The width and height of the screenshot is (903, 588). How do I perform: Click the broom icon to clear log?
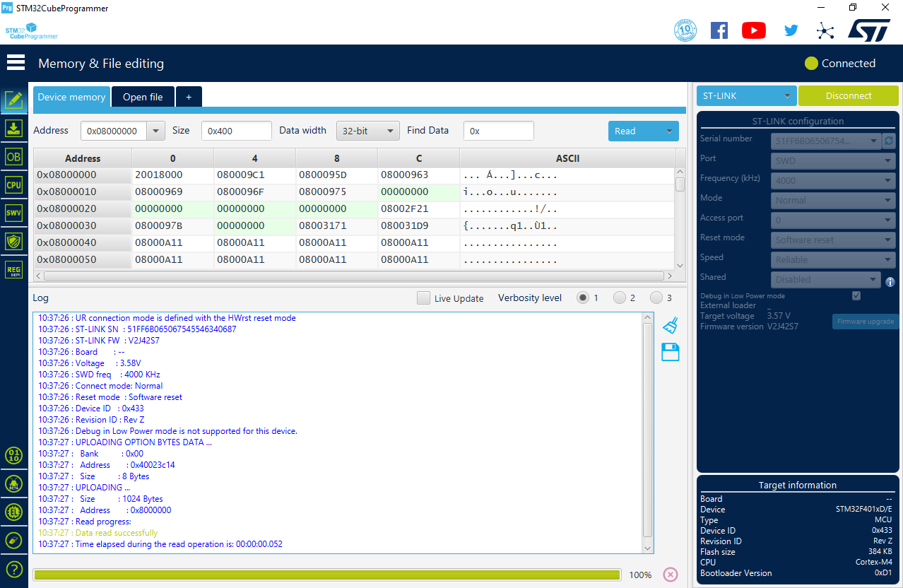tap(670, 325)
